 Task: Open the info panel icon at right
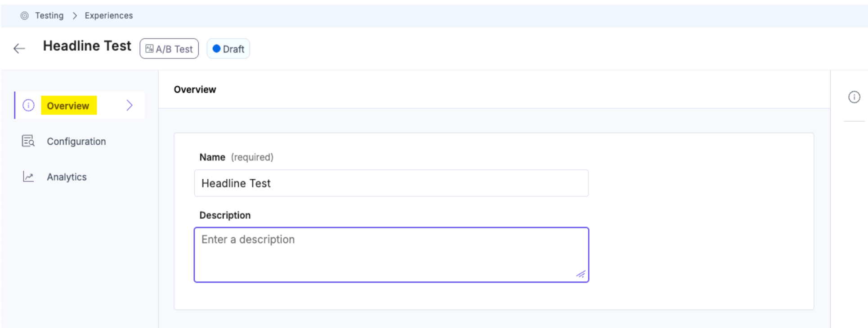coord(854,97)
